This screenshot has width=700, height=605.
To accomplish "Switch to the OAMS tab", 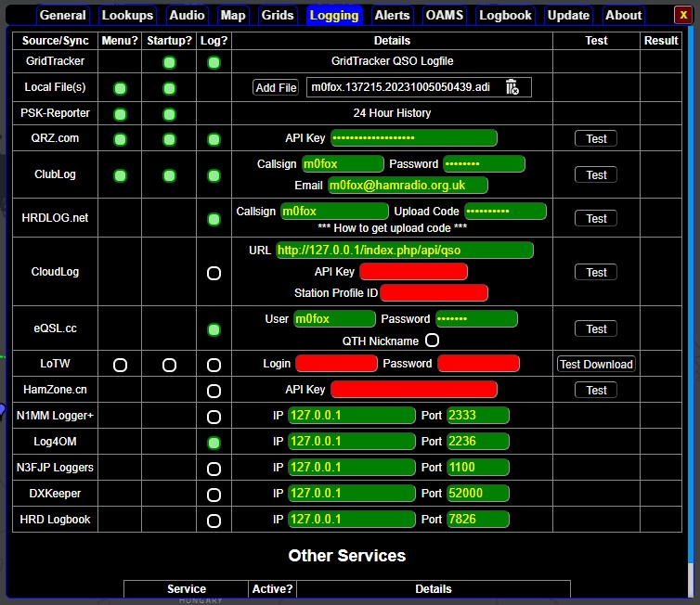I will point(444,15).
